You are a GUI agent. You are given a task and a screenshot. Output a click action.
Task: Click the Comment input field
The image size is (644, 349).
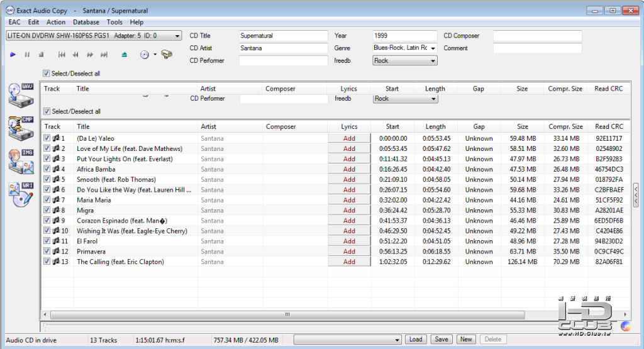point(537,48)
